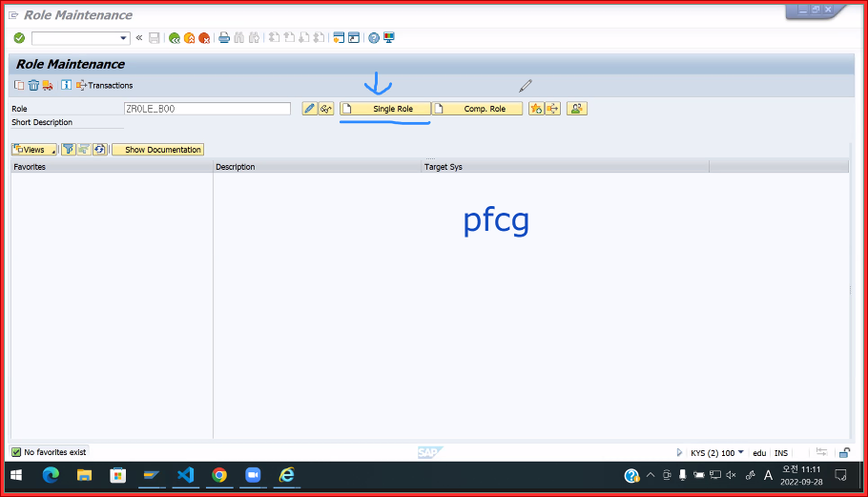Viewport: 868px width, 497px height.
Task: Open the Windows Start menu
Action: (x=16, y=475)
